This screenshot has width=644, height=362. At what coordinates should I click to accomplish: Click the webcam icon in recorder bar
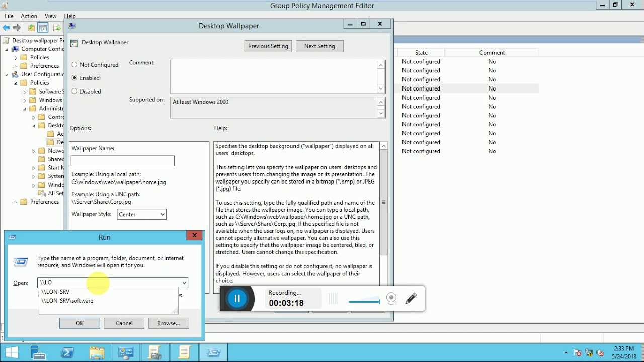point(392,299)
